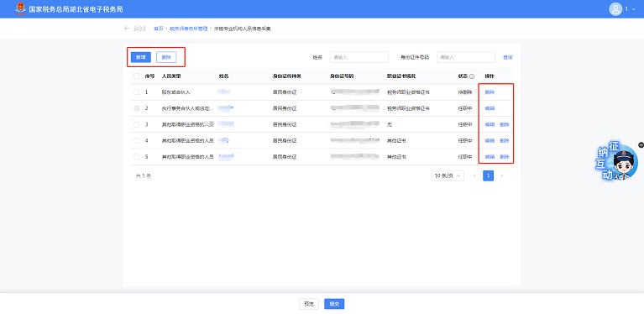The height and width of the screenshot is (314, 644).
Task: Click 删除 in row 5 operations
Action: (505, 157)
